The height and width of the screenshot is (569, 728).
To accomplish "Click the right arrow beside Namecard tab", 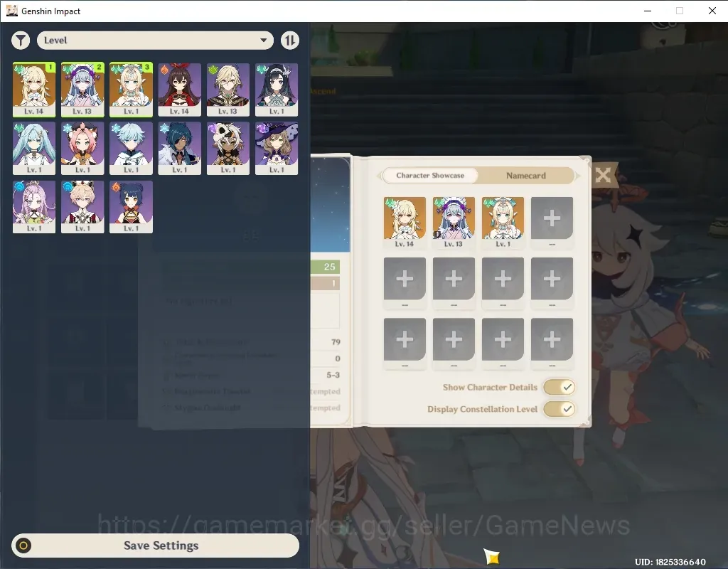I will coord(578,176).
